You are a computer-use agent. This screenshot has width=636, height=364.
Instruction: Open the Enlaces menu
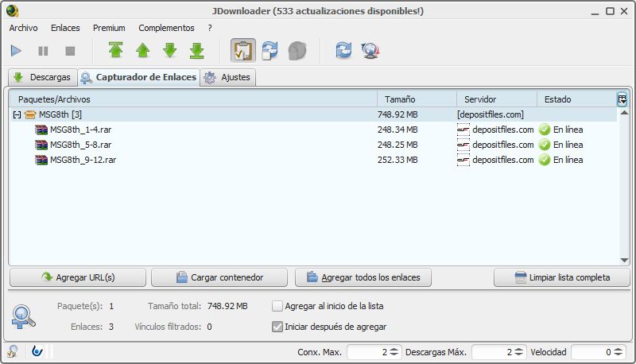65,28
